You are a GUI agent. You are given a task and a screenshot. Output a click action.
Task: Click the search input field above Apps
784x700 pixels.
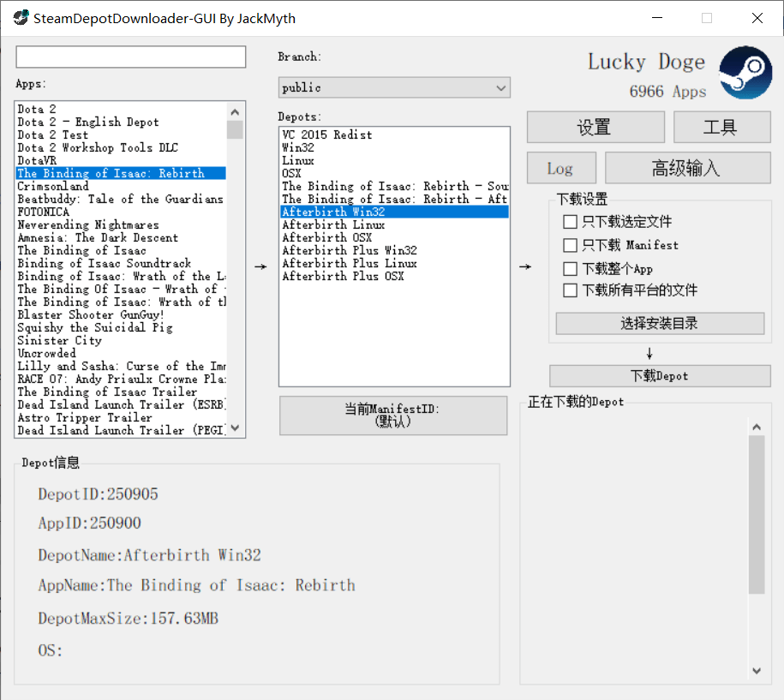tap(130, 57)
